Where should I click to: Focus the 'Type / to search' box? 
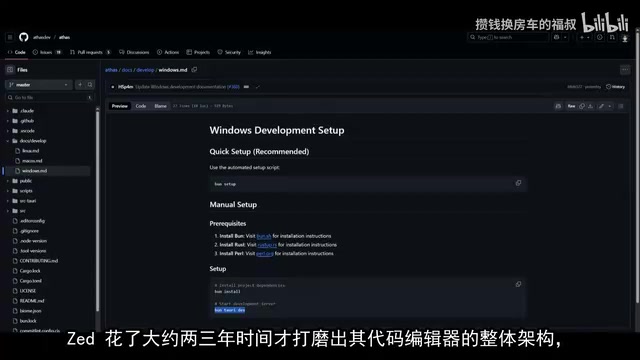(507, 37)
